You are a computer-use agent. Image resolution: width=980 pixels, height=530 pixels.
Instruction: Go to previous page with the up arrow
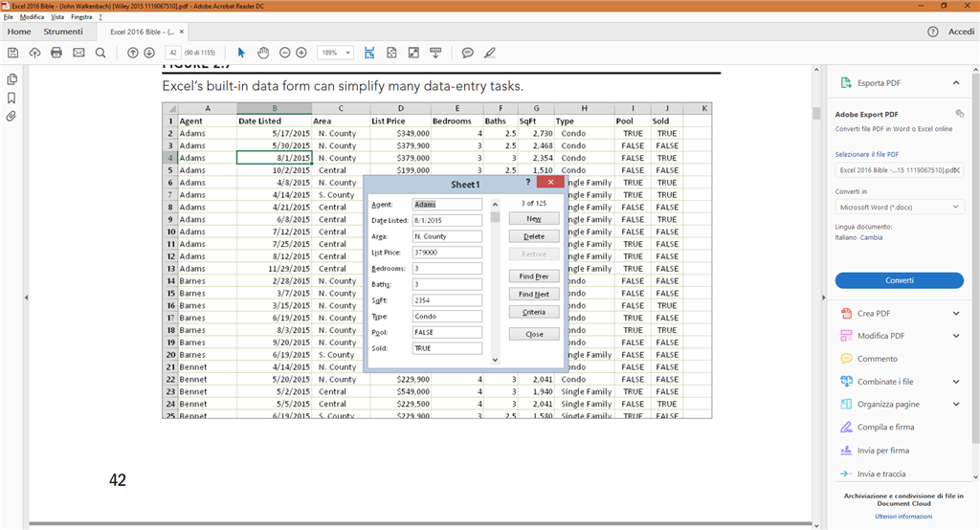[132, 54]
